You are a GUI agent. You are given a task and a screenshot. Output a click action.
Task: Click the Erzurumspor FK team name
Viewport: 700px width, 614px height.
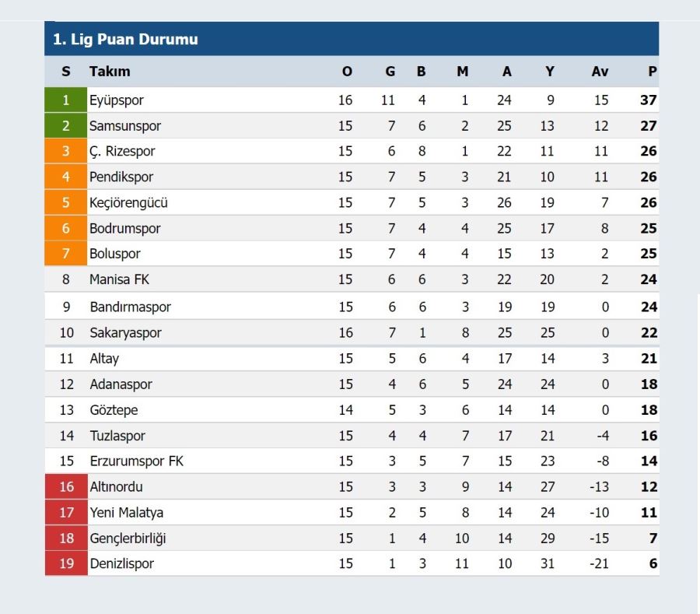click(x=137, y=461)
